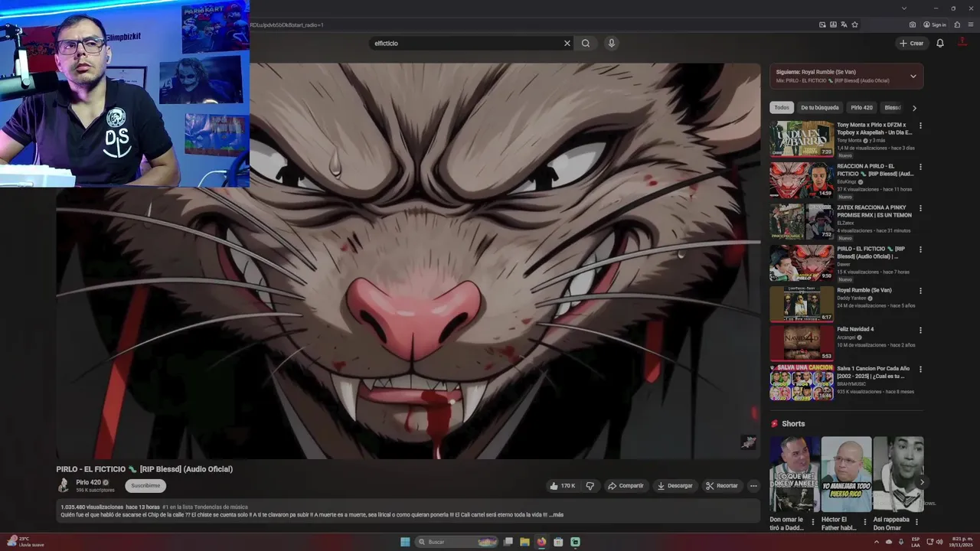Open options for Dawer PIRLO EL FICTICIO video

pos(920,249)
